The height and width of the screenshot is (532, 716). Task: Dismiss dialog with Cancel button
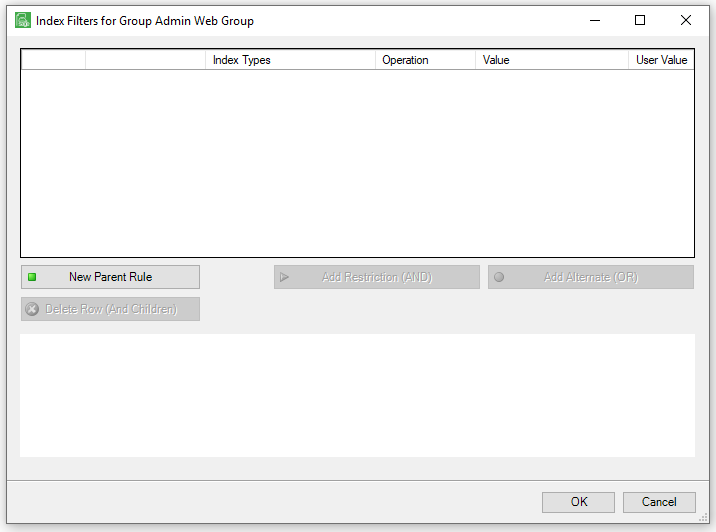(659, 502)
